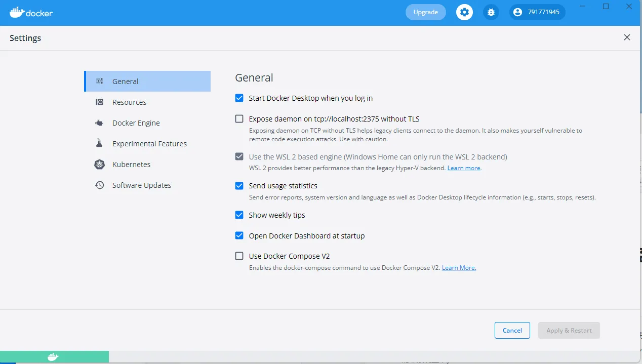Viewport: 642px width, 364px height.
Task: Click the Software Updates clock icon
Action: pos(100,185)
